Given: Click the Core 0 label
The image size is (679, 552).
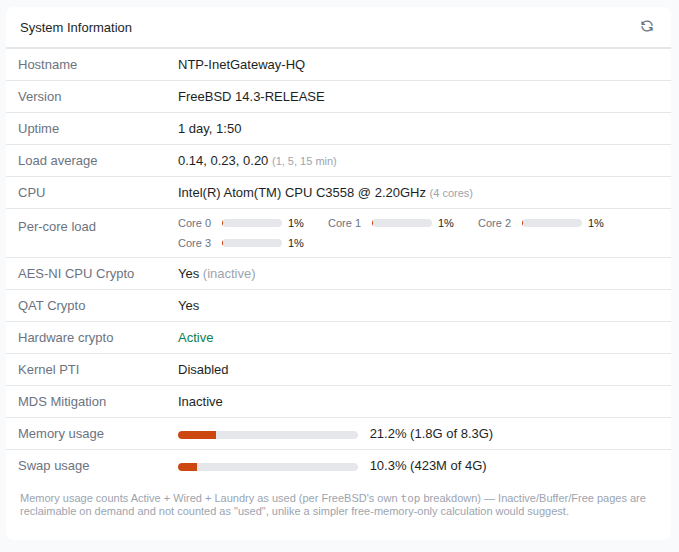Looking at the screenshot, I should click(x=194, y=223).
